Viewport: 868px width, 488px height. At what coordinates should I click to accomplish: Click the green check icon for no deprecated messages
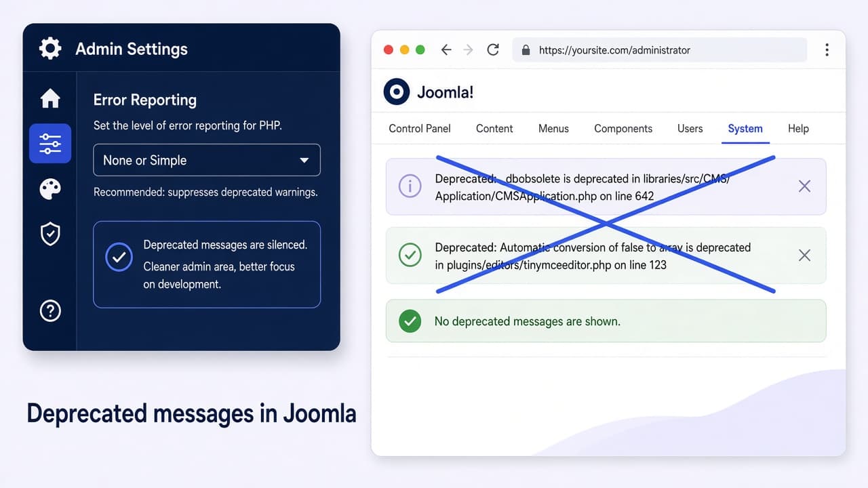pyautogui.click(x=410, y=321)
